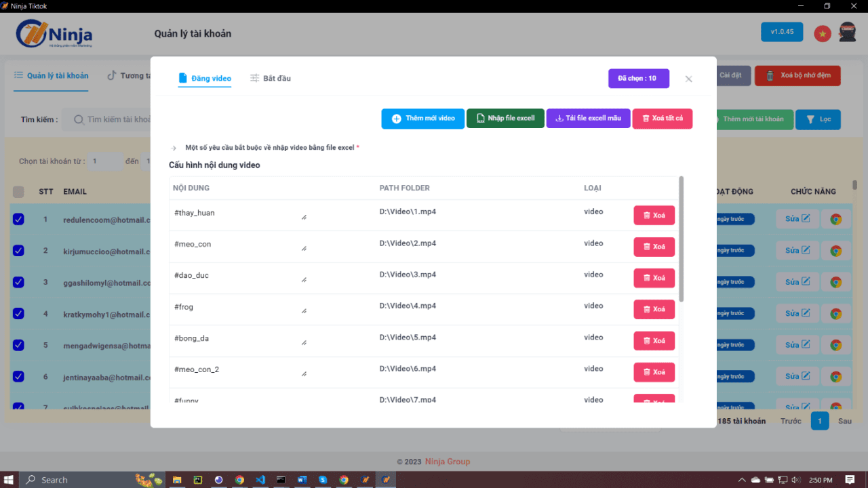Click Sửa for account row 1
This screenshot has width=868, height=488.
797,219
